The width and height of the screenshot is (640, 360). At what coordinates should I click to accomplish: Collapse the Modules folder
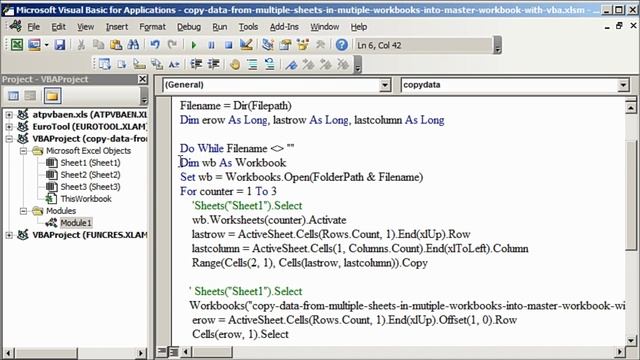pyautogui.click(x=23, y=211)
